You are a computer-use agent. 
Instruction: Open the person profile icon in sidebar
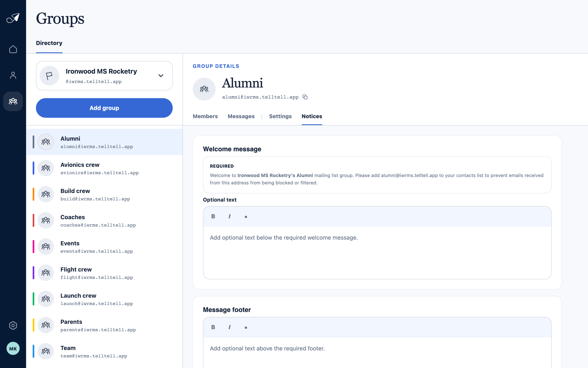[13, 75]
